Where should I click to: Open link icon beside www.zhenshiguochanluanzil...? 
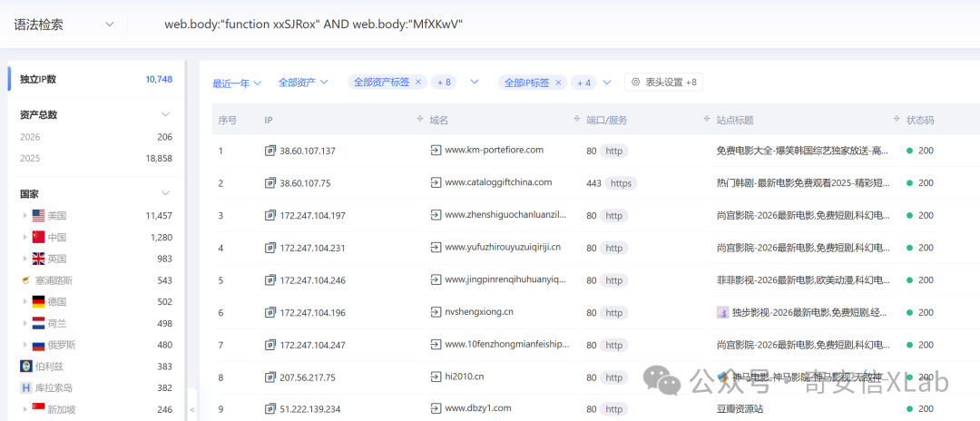[x=436, y=215]
